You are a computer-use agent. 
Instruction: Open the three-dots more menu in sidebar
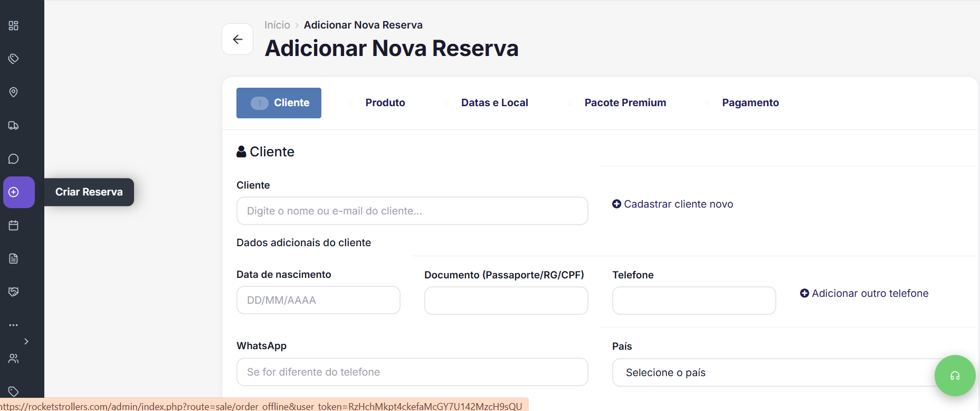(x=14, y=325)
